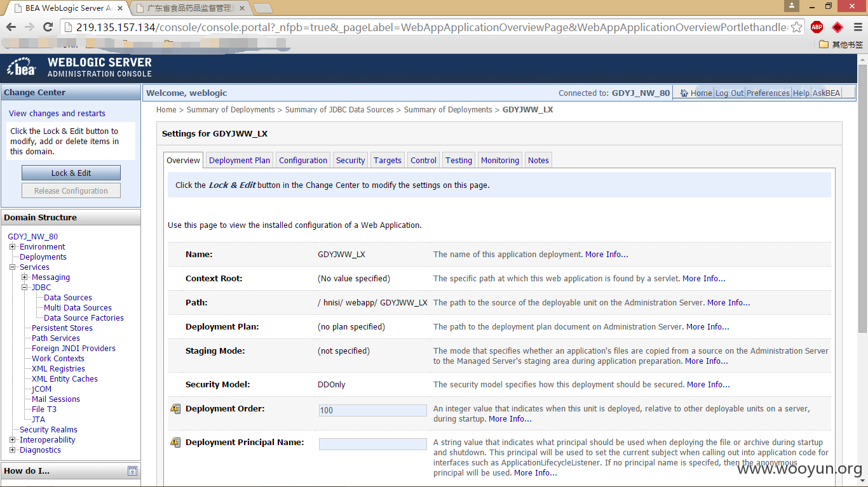The image size is (868, 487).
Task: Open the AskBEA link
Action: coord(826,93)
